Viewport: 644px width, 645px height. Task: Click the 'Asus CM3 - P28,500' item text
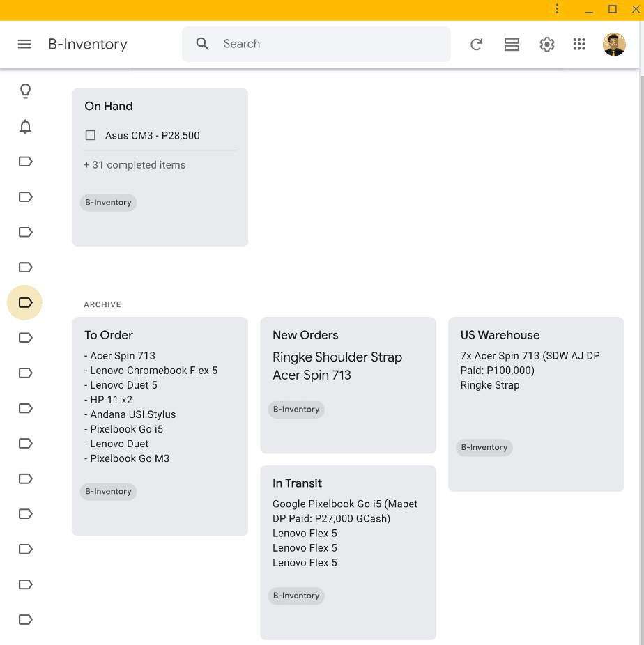point(152,135)
